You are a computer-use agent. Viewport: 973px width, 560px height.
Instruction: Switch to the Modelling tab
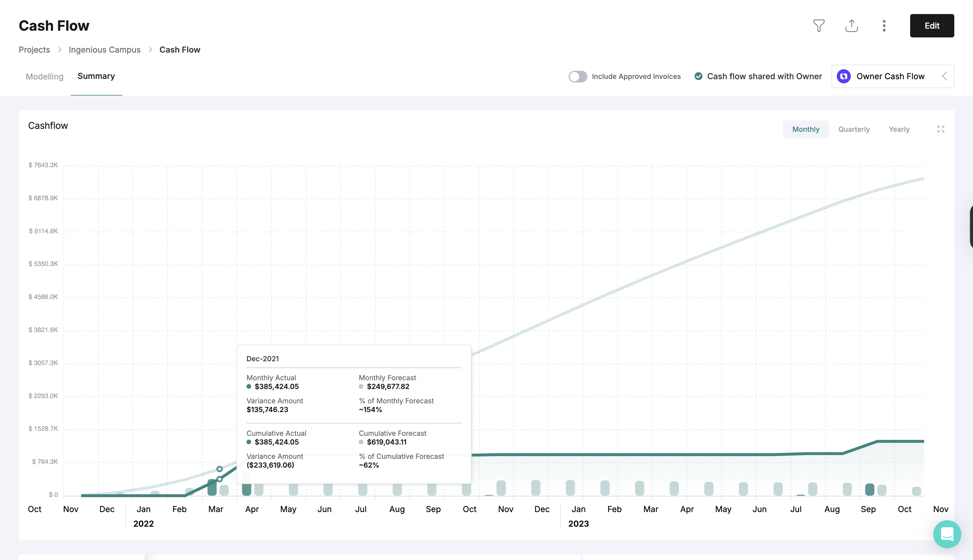coord(45,77)
